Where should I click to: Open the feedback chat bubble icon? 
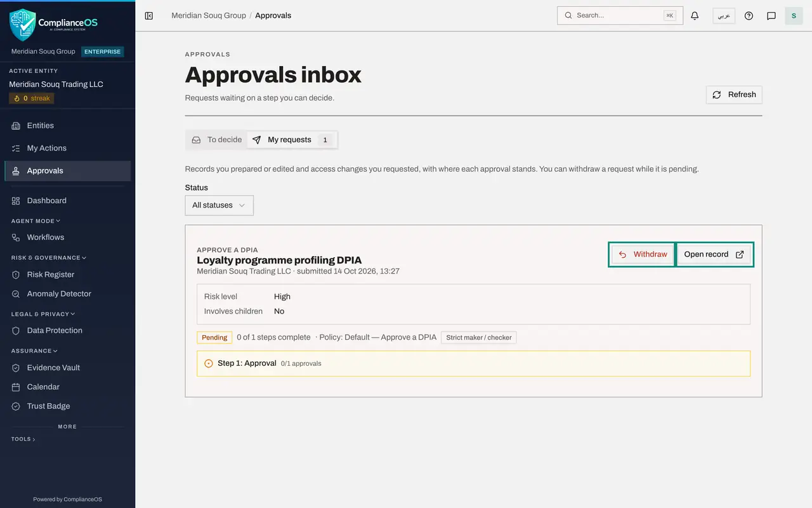771,15
